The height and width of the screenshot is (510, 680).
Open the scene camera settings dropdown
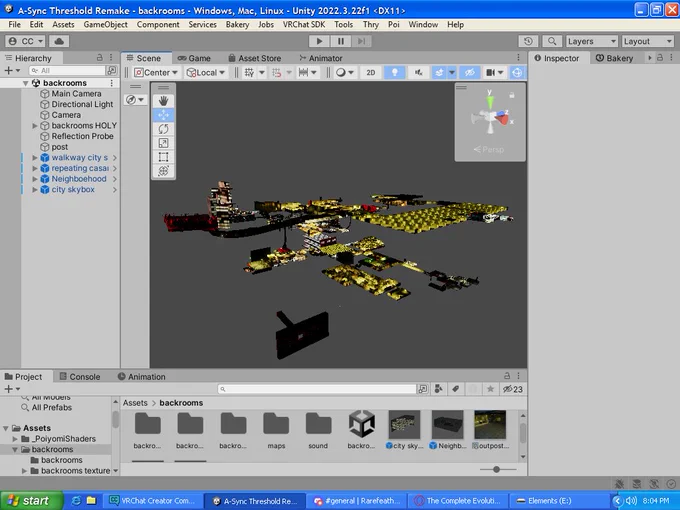tap(494, 72)
